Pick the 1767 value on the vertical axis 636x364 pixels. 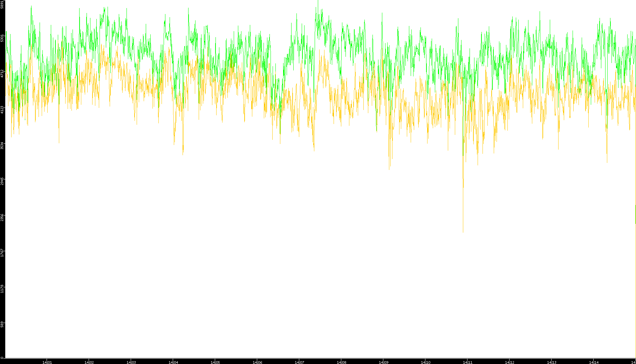click(x=2, y=253)
